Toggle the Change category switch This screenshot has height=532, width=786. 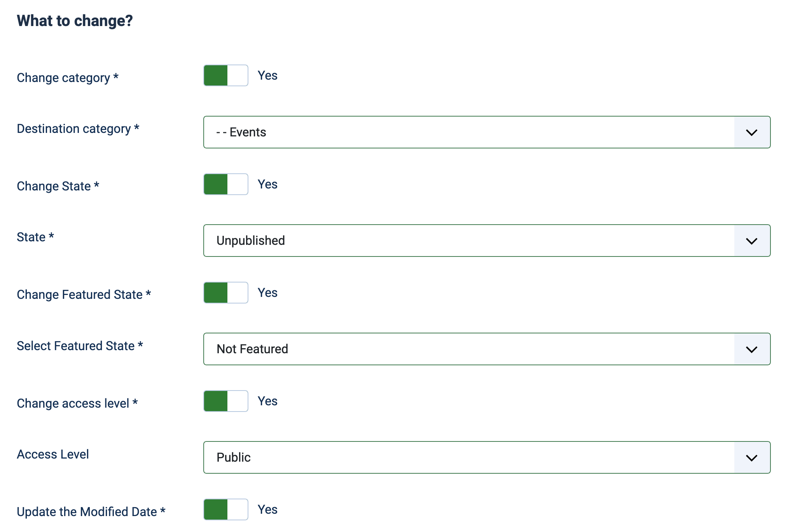pos(225,75)
